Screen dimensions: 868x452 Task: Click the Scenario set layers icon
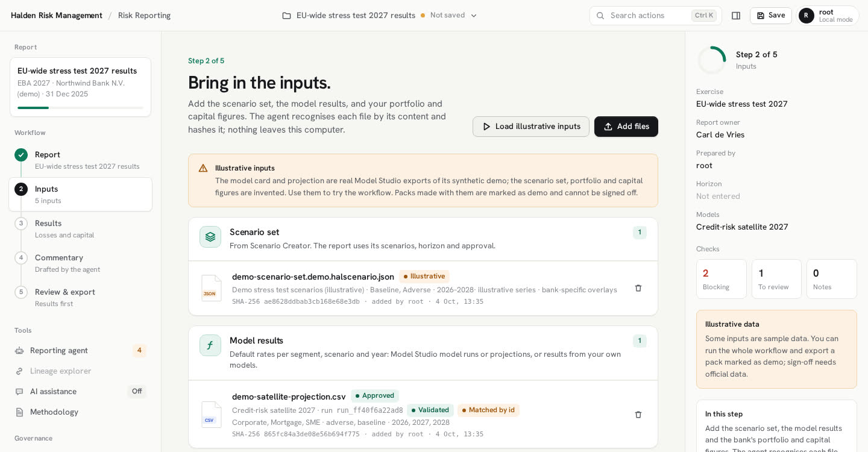tap(210, 237)
